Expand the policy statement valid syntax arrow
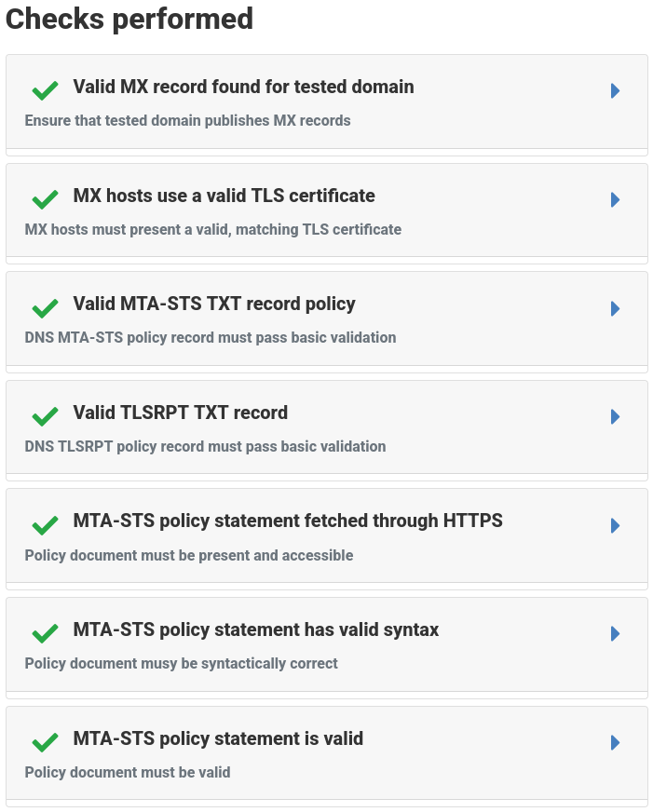 pos(615,633)
